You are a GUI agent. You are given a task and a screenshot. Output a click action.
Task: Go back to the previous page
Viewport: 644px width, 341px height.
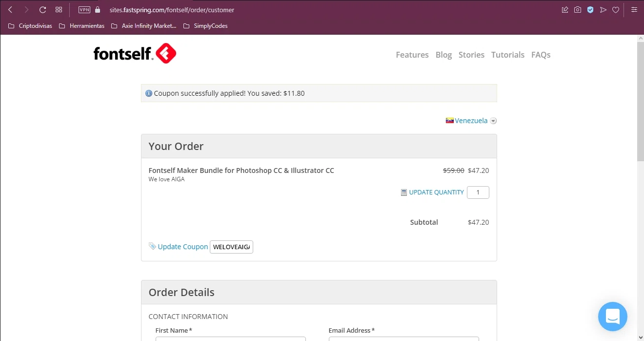(x=10, y=10)
